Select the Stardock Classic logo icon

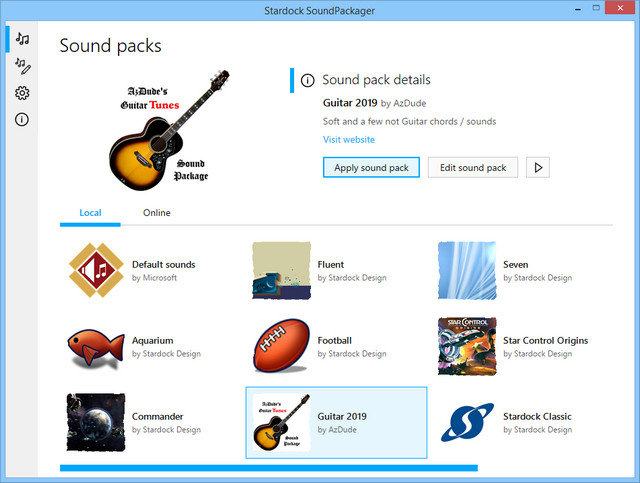tap(467, 422)
